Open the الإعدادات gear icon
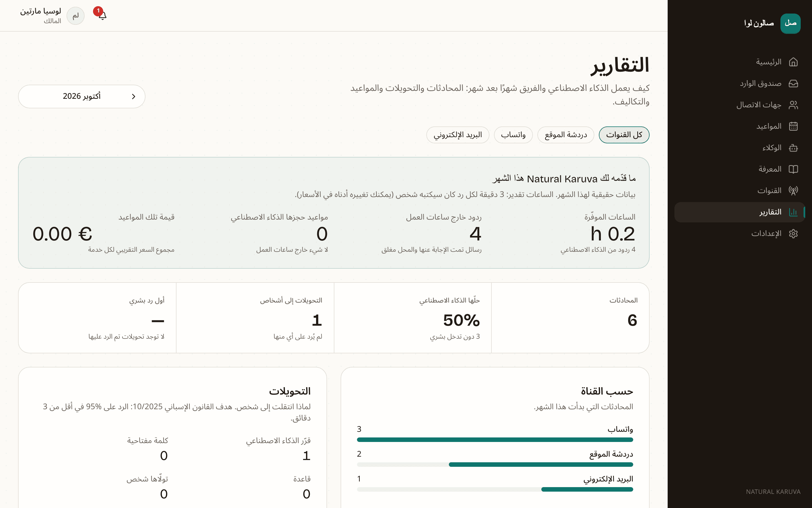 pyautogui.click(x=793, y=234)
